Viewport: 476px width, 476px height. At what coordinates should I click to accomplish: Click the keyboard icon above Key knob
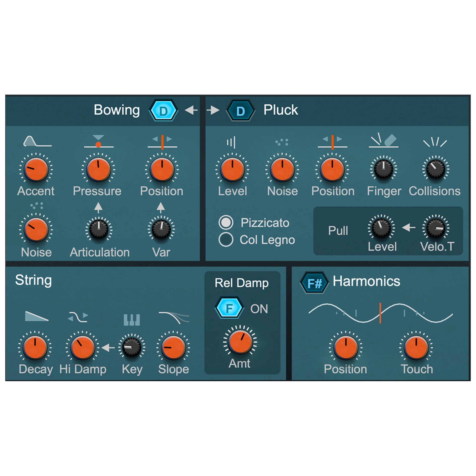point(132,320)
